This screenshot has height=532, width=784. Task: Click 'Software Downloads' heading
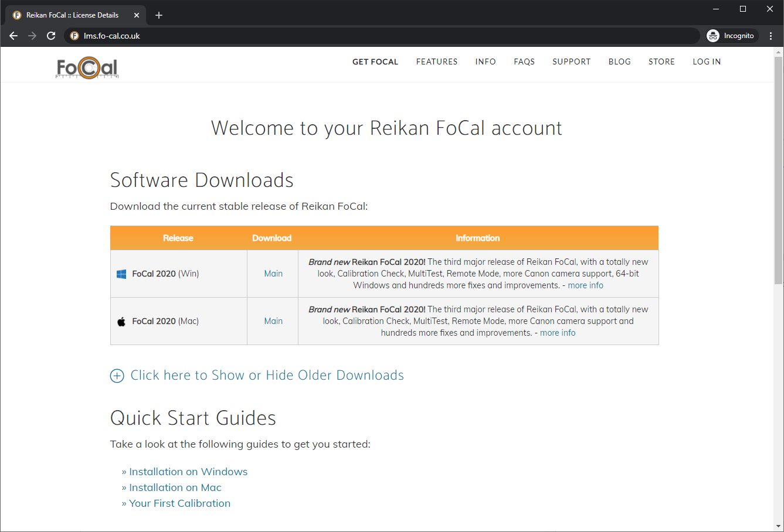202,180
